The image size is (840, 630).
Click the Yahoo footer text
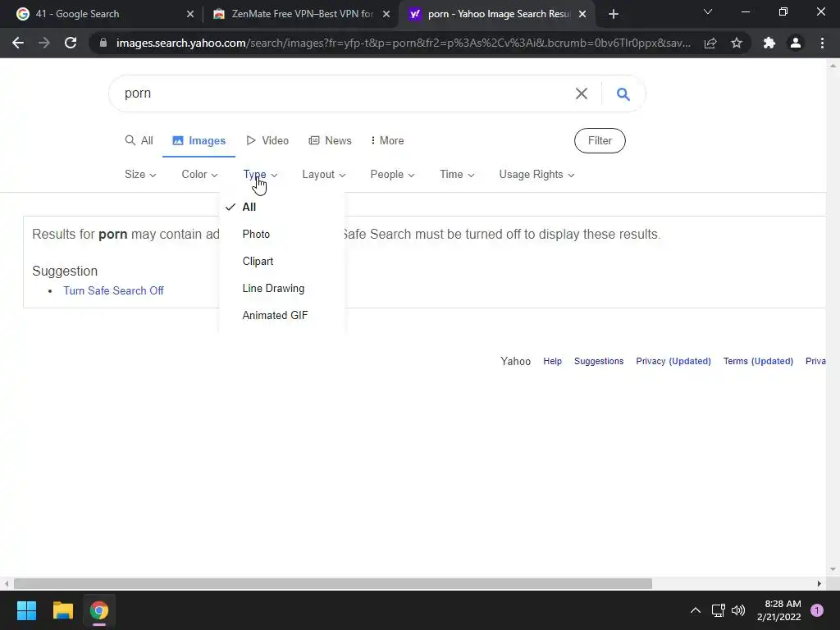[515, 361]
